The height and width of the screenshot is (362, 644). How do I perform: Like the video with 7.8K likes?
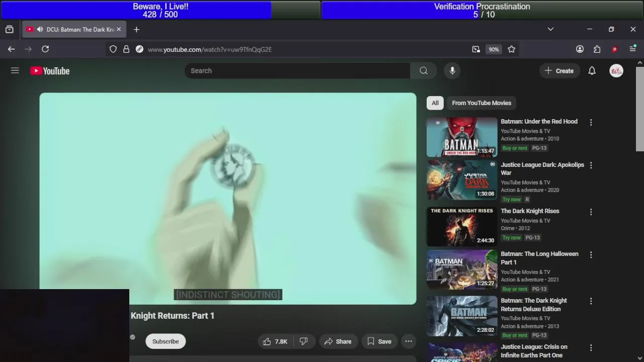coord(275,341)
